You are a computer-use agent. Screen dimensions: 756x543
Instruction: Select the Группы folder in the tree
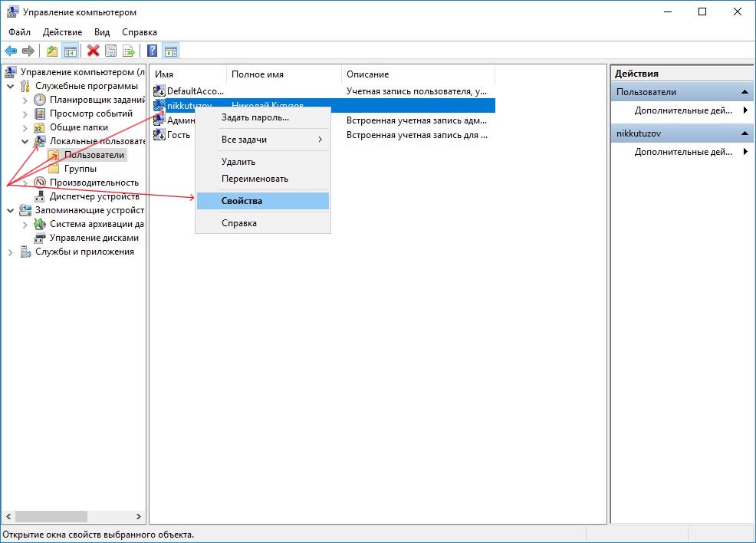click(80, 169)
